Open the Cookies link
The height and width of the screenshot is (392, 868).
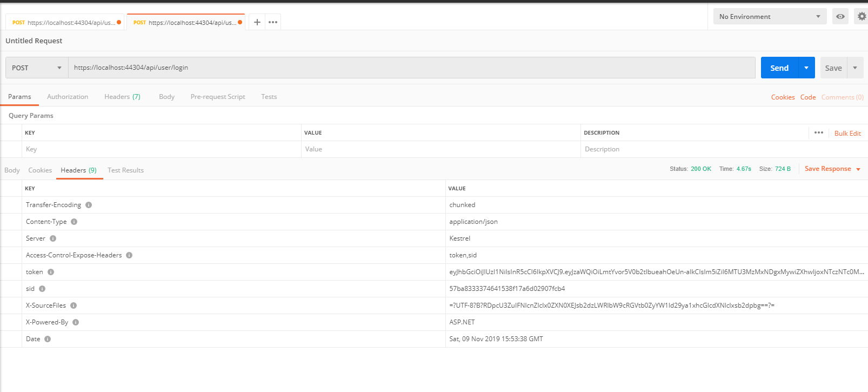783,97
